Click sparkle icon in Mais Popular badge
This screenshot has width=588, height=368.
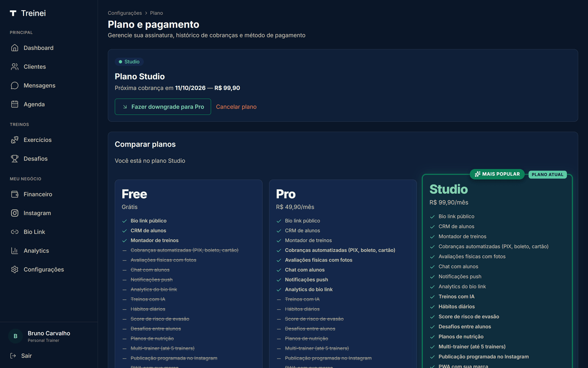click(478, 174)
